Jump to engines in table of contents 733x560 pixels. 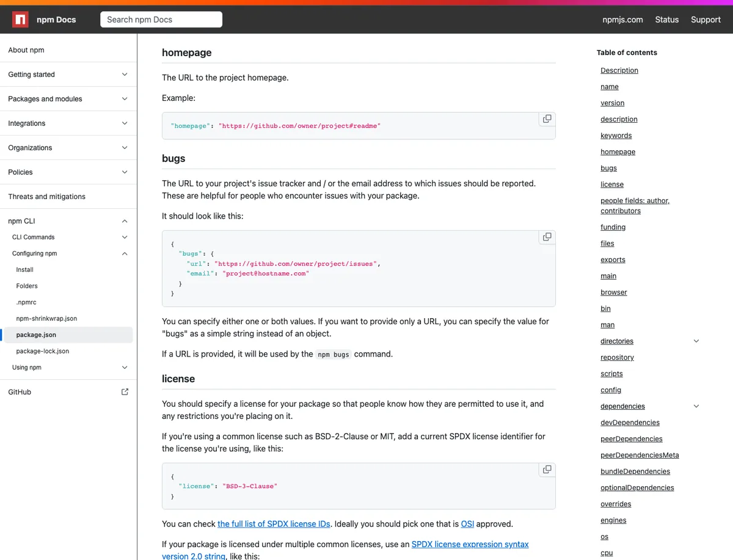[x=613, y=520]
